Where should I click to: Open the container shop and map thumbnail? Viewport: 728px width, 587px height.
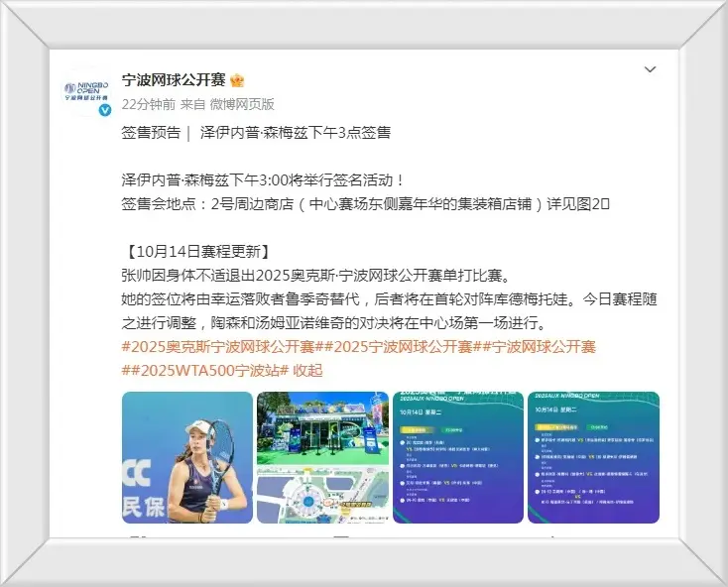pos(322,457)
